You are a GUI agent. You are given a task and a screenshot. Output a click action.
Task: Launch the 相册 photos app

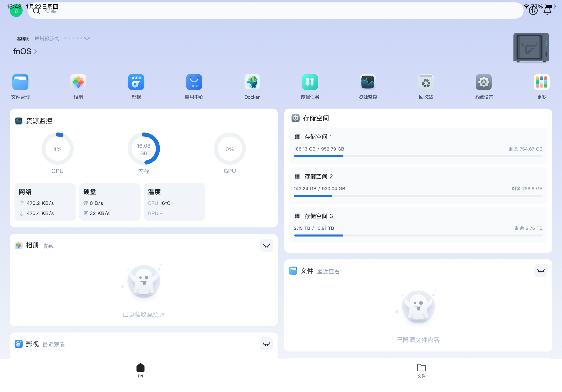(x=78, y=82)
